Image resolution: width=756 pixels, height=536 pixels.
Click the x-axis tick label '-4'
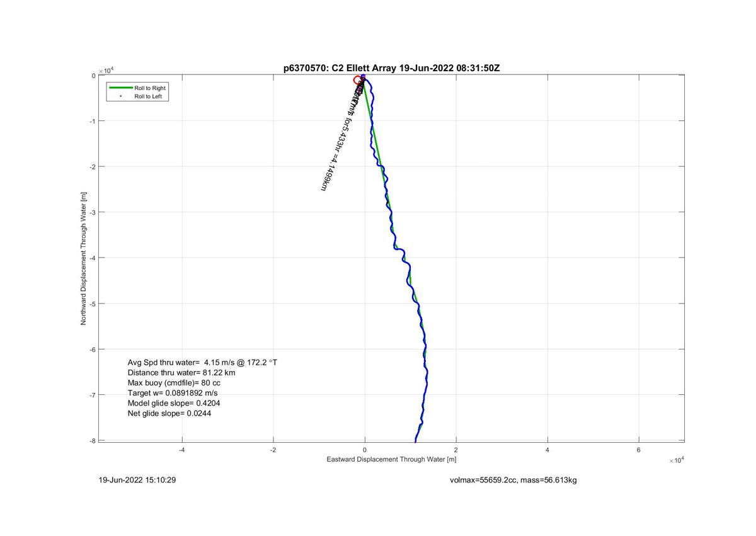click(x=181, y=450)
